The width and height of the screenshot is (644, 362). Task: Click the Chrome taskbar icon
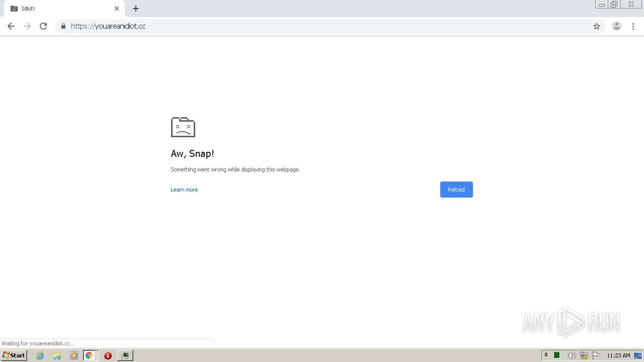click(x=89, y=355)
